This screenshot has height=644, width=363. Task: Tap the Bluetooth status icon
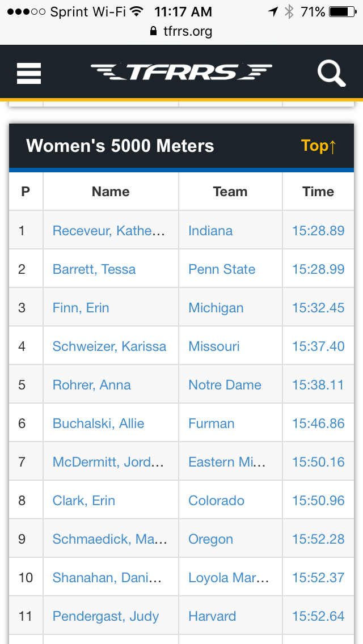[289, 12]
